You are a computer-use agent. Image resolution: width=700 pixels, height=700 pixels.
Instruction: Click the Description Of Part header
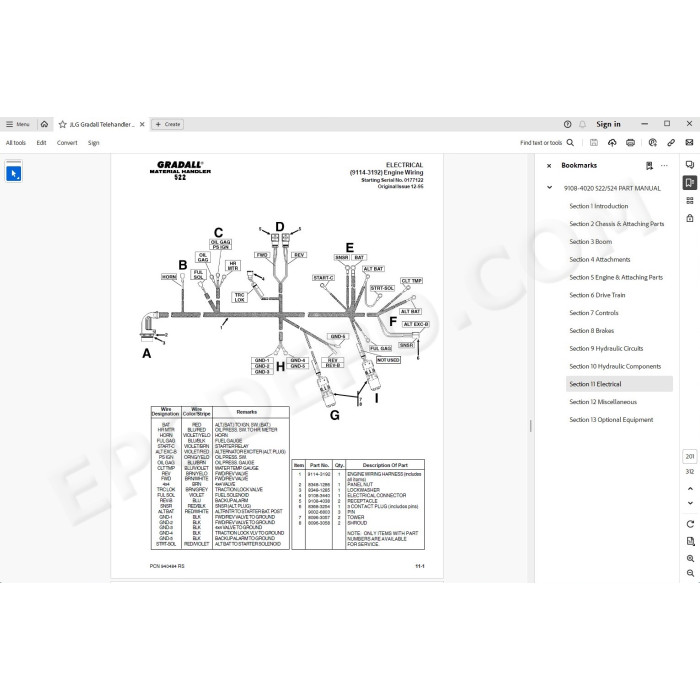385,465
